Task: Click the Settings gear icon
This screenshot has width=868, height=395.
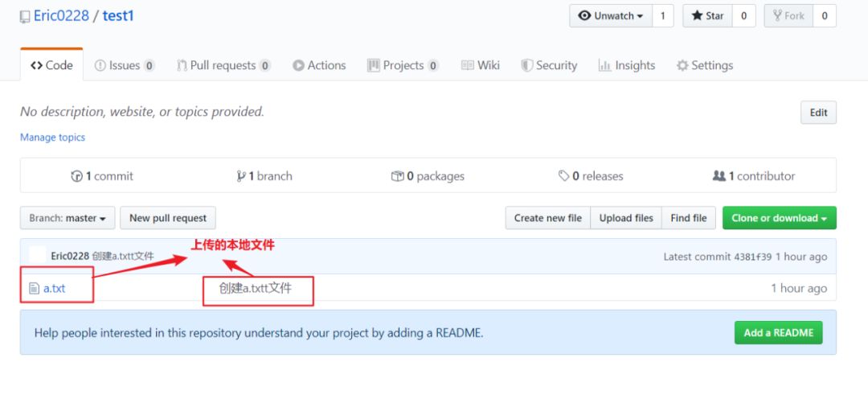Action: (x=682, y=65)
